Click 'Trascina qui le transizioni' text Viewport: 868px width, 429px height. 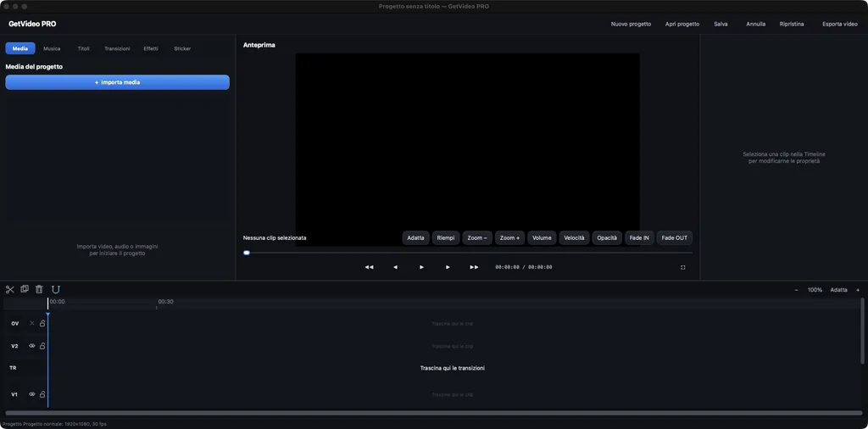[x=453, y=368]
